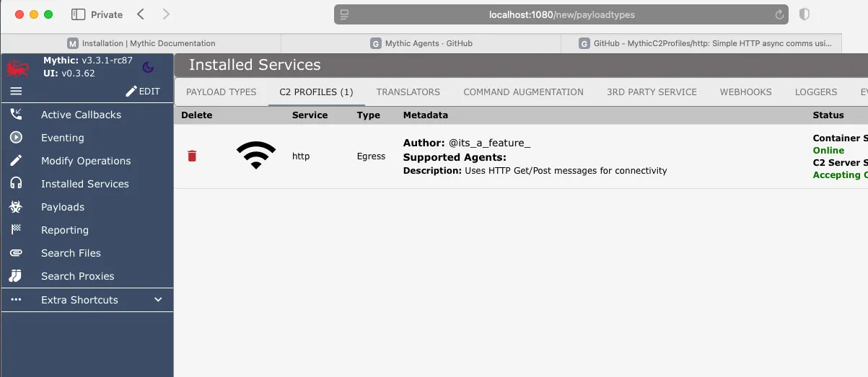Image resolution: width=868 pixels, height=377 pixels.
Task: Open Reporting from sidebar
Action: click(x=64, y=230)
